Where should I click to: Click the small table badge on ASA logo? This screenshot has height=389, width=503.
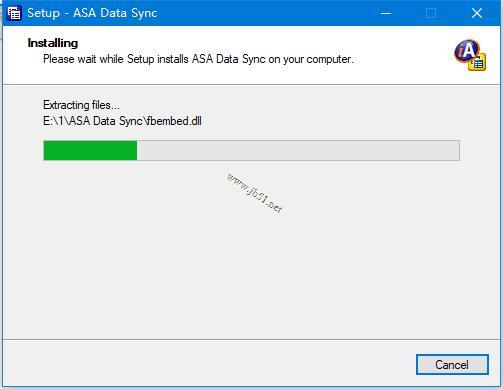click(477, 62)
